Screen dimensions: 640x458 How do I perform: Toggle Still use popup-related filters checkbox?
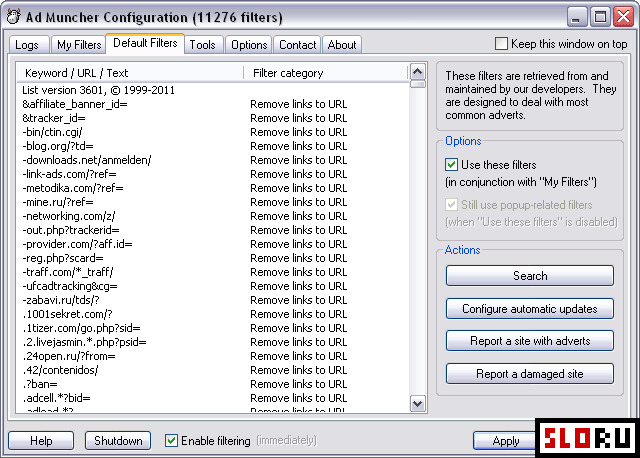tap(451, 205)
